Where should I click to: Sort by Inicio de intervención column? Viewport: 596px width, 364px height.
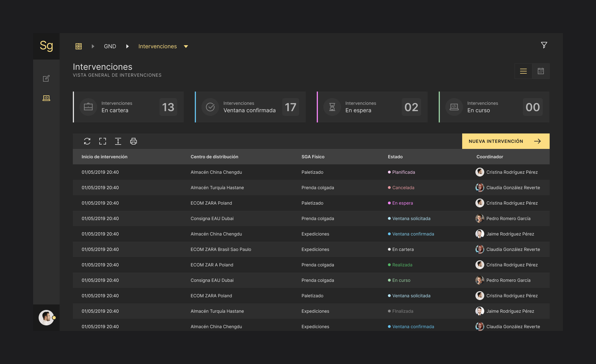pyautogui.click(x=105, y=157)
